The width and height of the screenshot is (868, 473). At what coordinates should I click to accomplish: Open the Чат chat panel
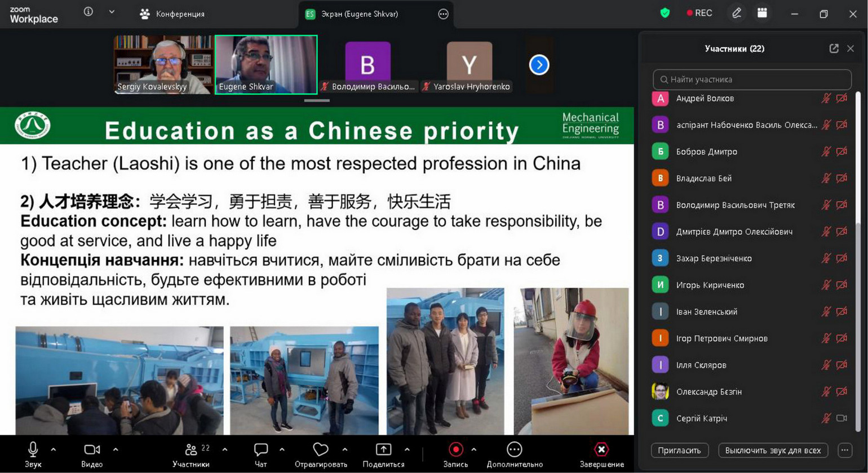coord(260,449)
